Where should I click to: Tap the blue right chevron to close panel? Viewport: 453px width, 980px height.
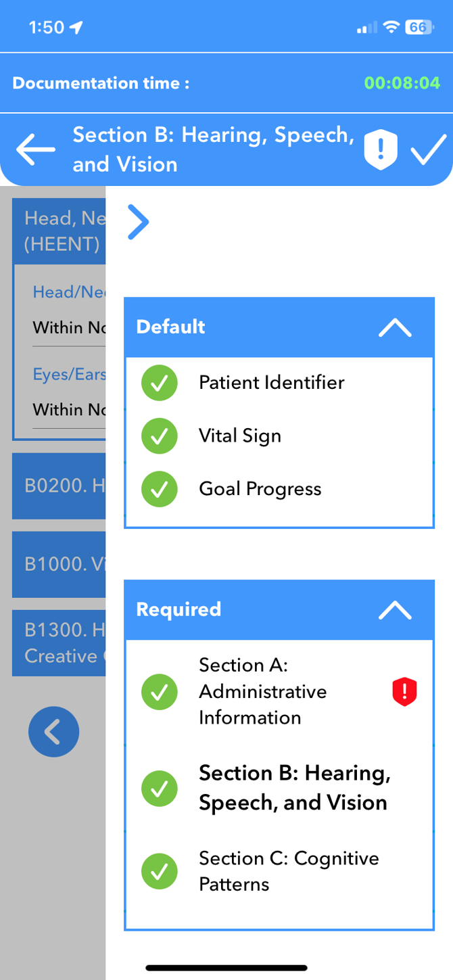point(138,222)
